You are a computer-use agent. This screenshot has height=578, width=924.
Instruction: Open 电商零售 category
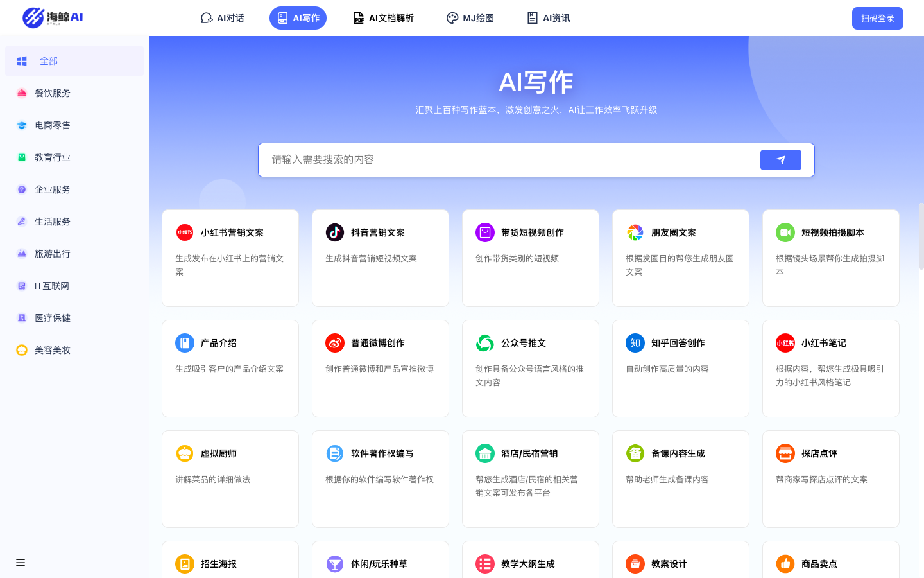[74, 125]
